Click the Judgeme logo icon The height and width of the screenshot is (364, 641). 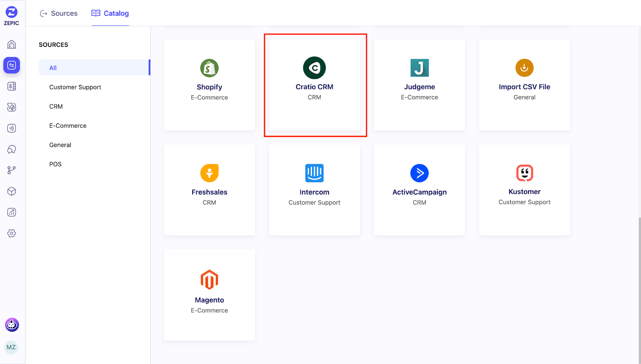coord(419,68)
